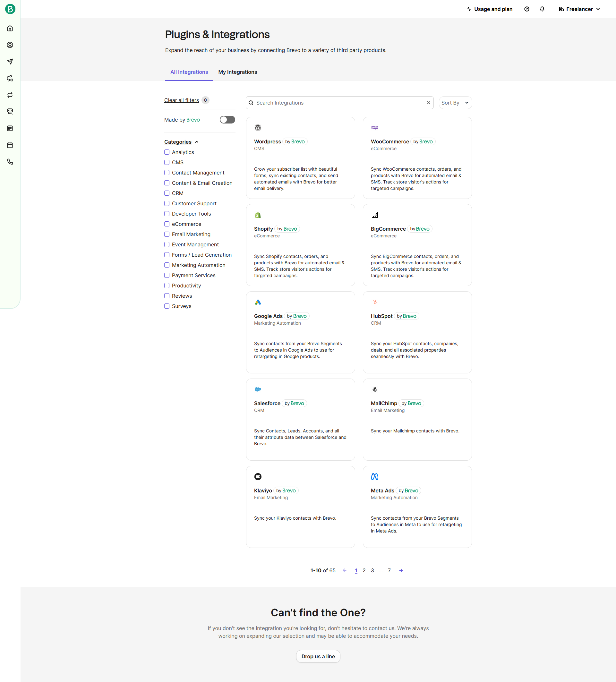
Task: Open Meetings calendar icon in sidebar
Action: click(10, 145)
